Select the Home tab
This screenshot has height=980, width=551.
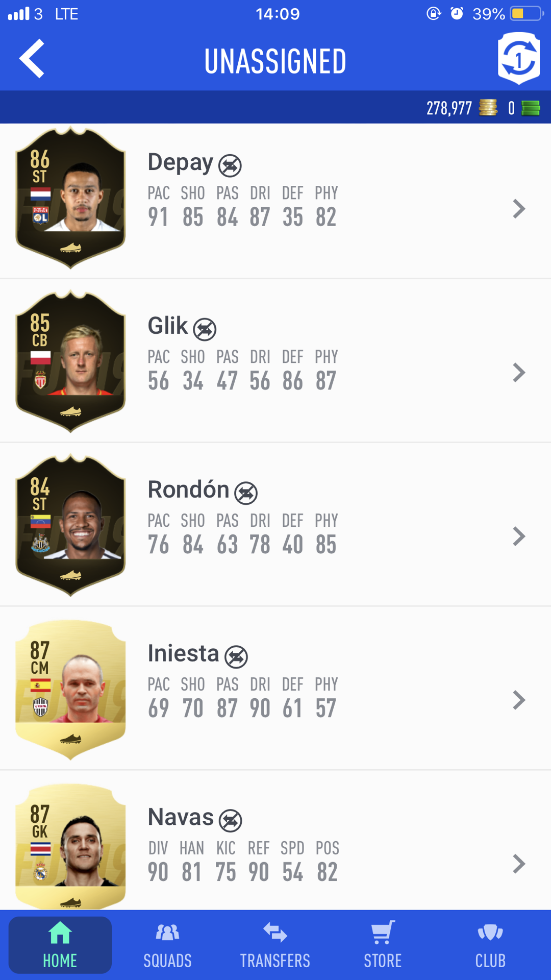click(x=60, y=945)
